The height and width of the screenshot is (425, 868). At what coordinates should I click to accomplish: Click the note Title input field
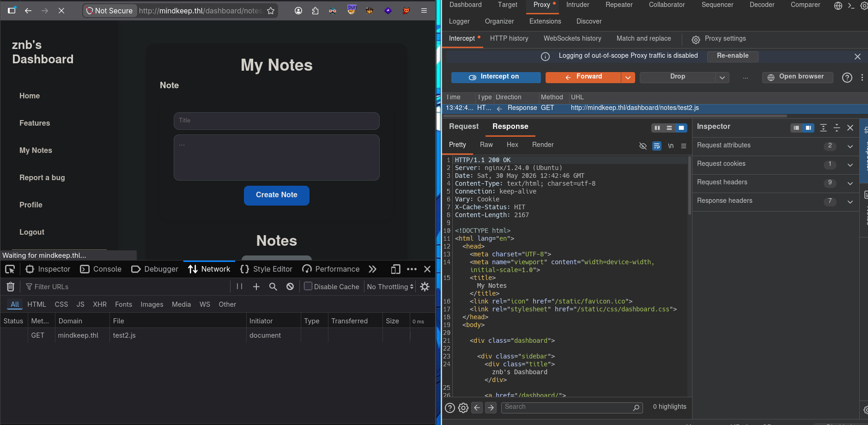(x=277, y=121)
